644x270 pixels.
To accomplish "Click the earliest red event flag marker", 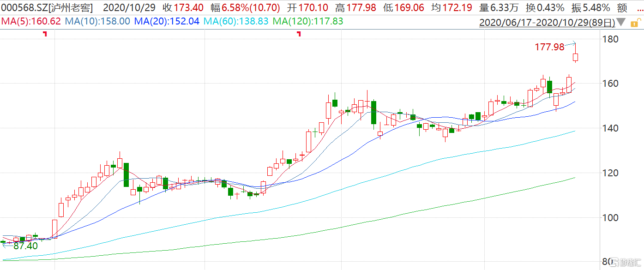I will coord(45,34).
